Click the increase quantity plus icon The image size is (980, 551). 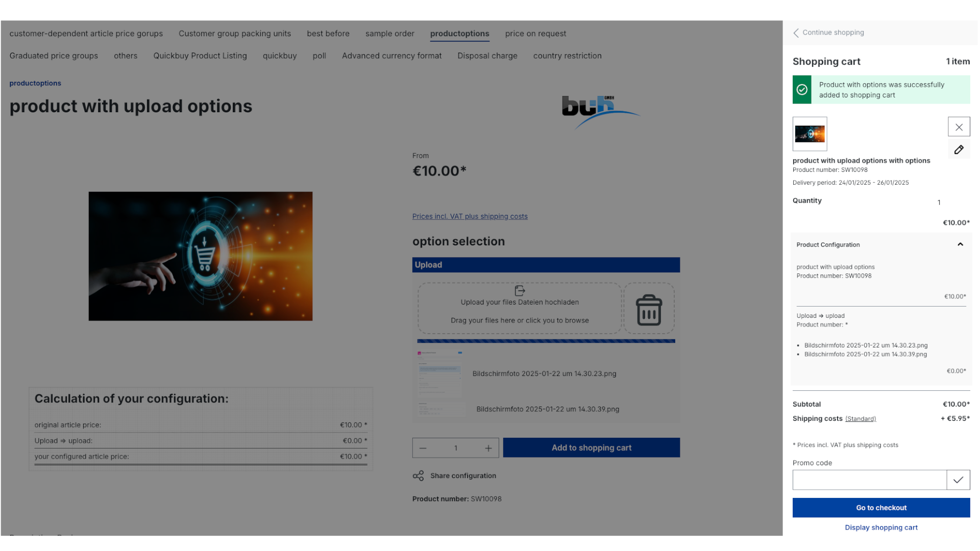point(488,447)
